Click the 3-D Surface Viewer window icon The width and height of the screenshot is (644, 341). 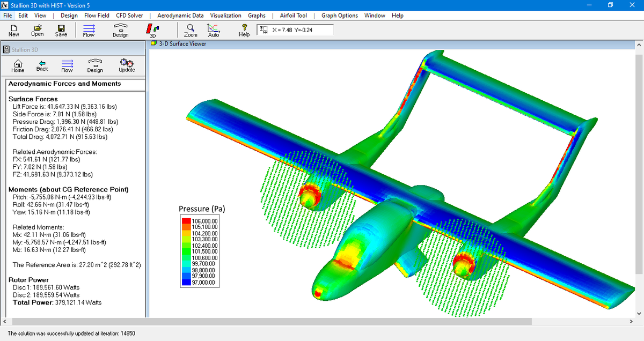click(x=153, y=43)
